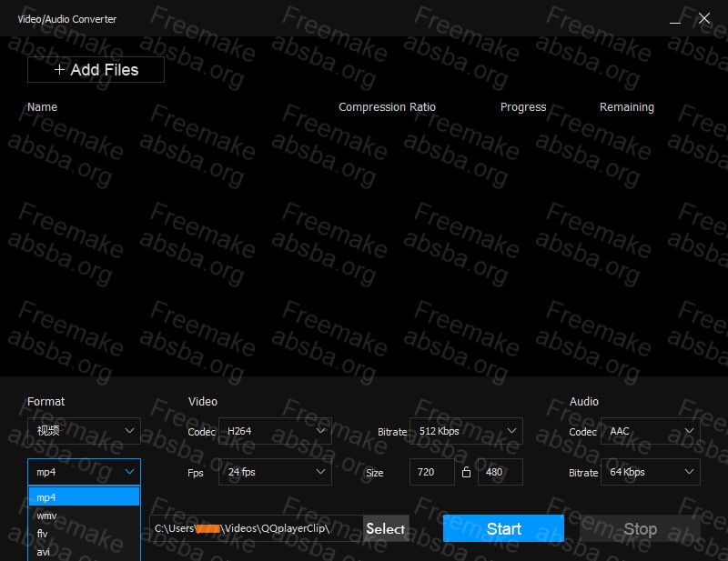Viewport: 728px width, 561px height.
Task: Click the Stop button
Action: [x=640, y=528]
